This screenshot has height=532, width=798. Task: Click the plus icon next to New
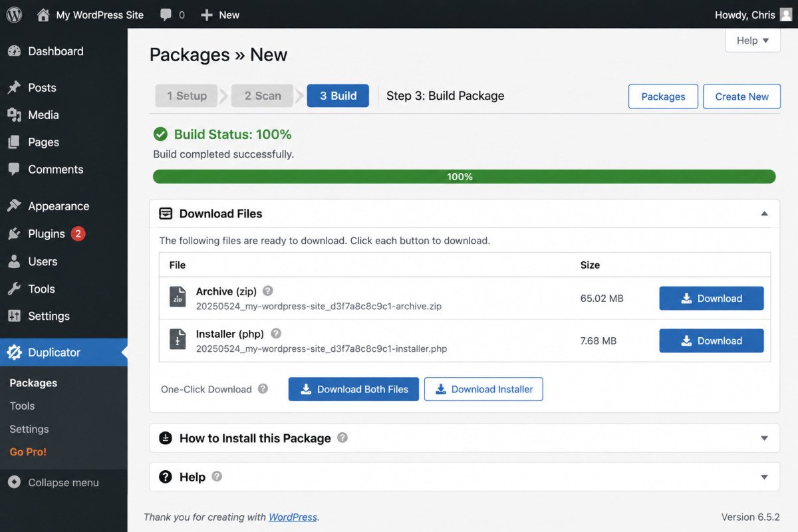206,15
